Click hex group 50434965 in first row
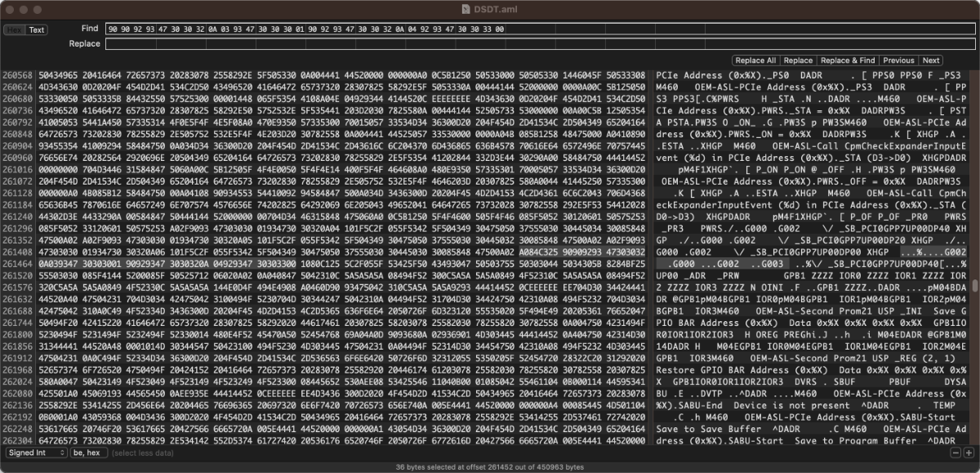Screen dimensions: 980x473 56,74
